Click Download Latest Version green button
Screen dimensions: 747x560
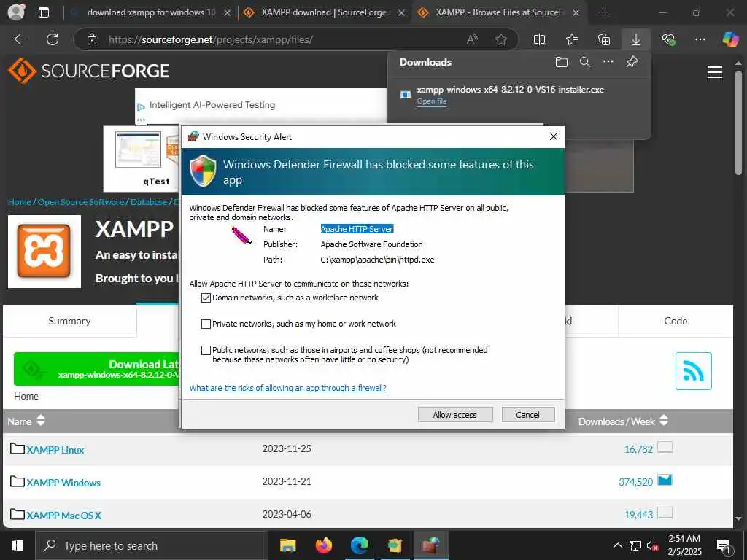[x=97, y=369]
